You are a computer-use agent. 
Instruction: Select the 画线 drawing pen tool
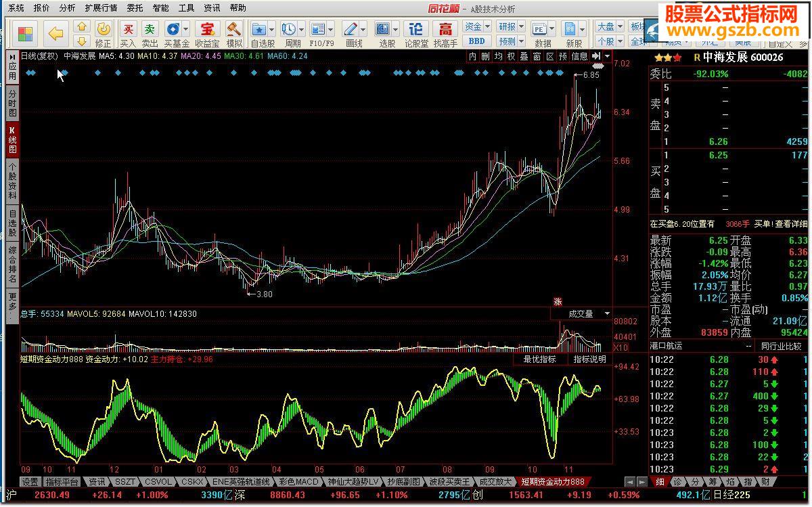click(351, 29)
